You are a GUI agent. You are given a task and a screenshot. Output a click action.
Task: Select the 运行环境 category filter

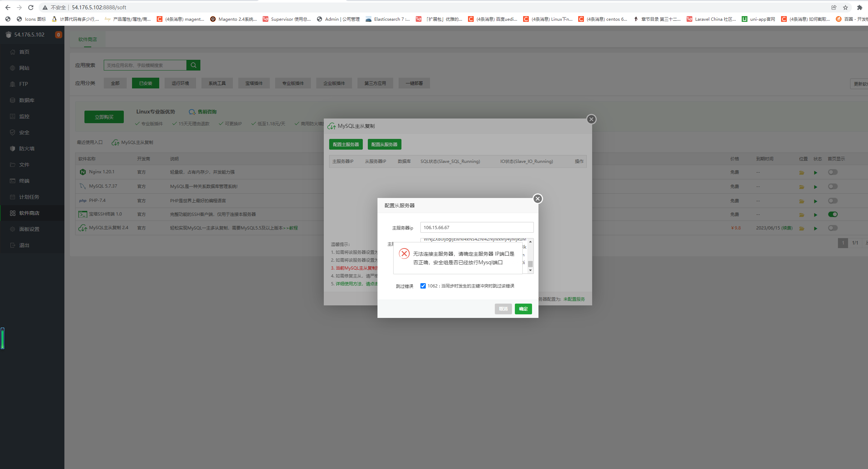[180, 83]
